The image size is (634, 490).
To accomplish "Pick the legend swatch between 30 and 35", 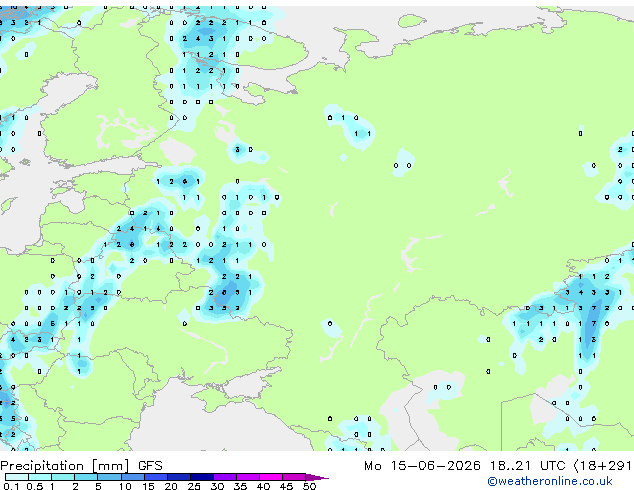I will pyautogui.click(x=224, y=477).
